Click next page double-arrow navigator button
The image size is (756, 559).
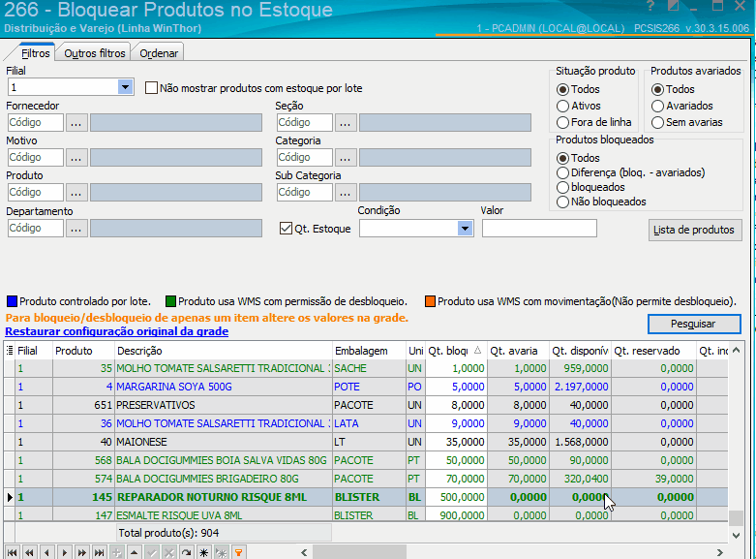click(82, 553)
